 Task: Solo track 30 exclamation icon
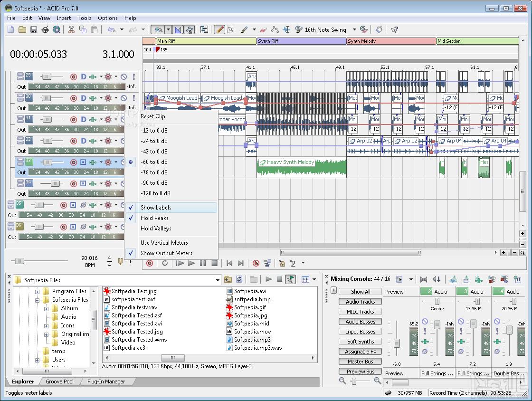pos(133,98)
